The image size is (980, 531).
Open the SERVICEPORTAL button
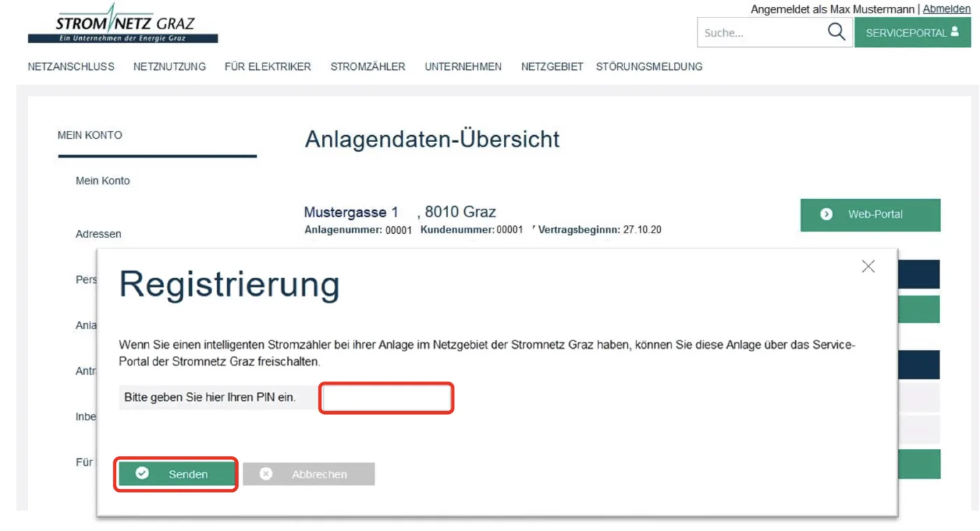point(912,33)
